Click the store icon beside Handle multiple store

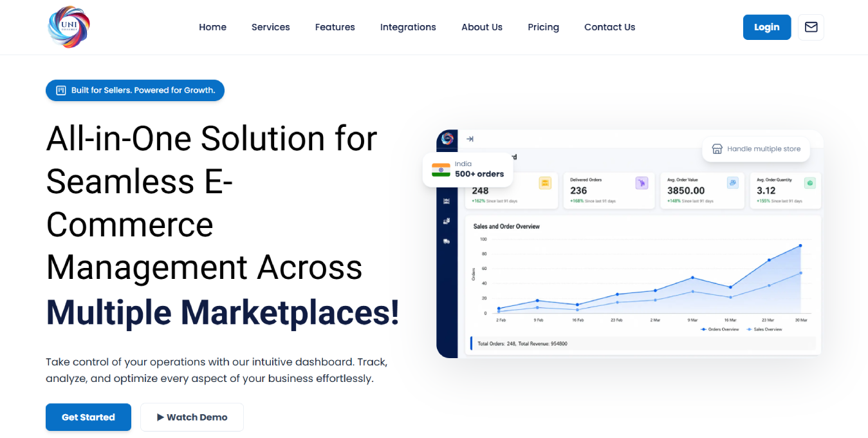(717, 149)
